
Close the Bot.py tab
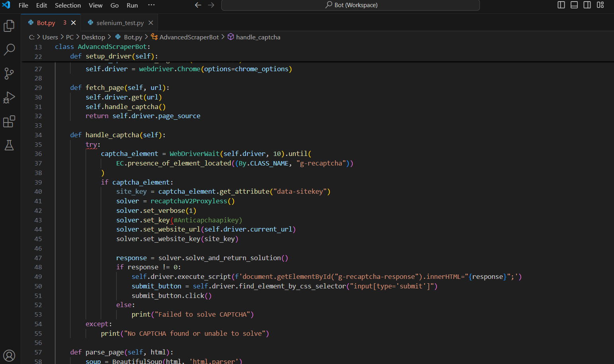(74, 23)
